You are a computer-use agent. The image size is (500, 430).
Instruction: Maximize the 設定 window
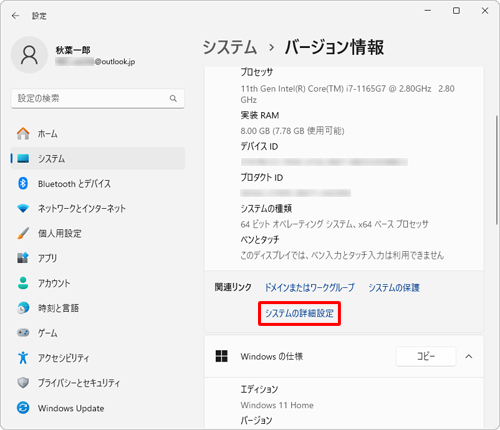pos(456,11)
